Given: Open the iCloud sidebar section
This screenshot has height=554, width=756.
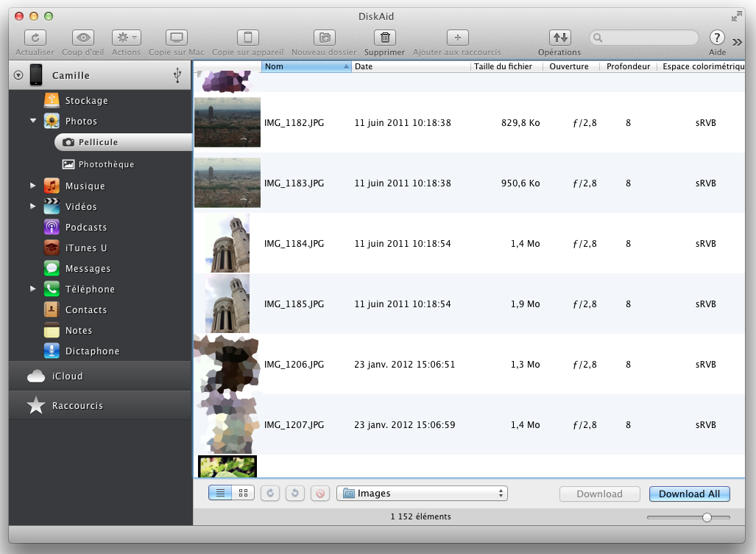Looking at the screenshot, I should (x=67, y=376).
